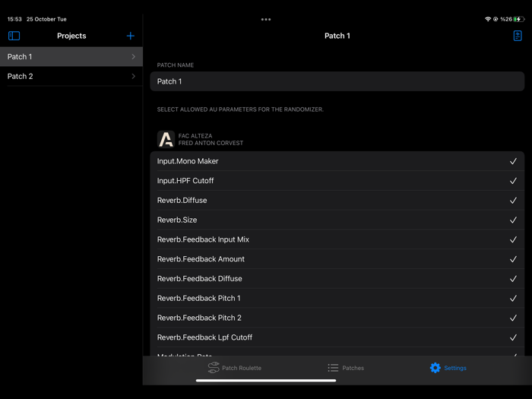Click the 15:53 clock in status bar
Viewport: 532px width, 399px height.
[14, 19]
